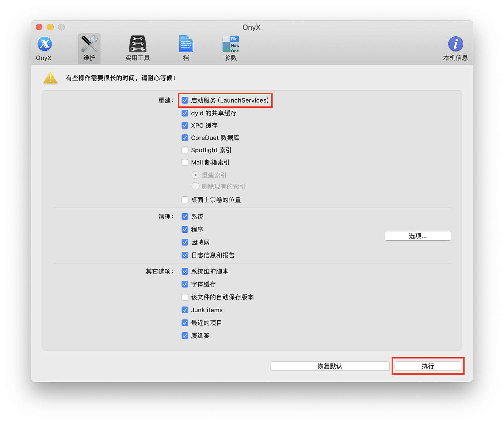Viewport: 504px width, 423px height.
Task: Select the 重建索引 radio button
Action: click(x=196, y=175)
